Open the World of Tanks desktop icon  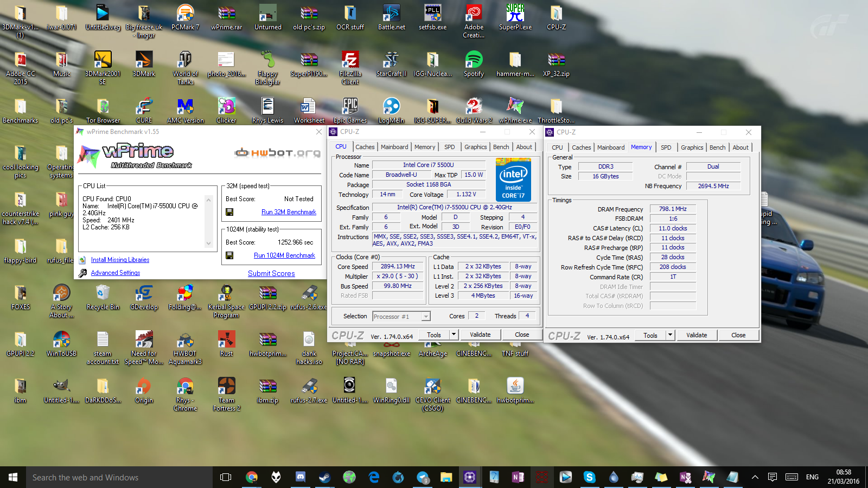coord(185,68)
